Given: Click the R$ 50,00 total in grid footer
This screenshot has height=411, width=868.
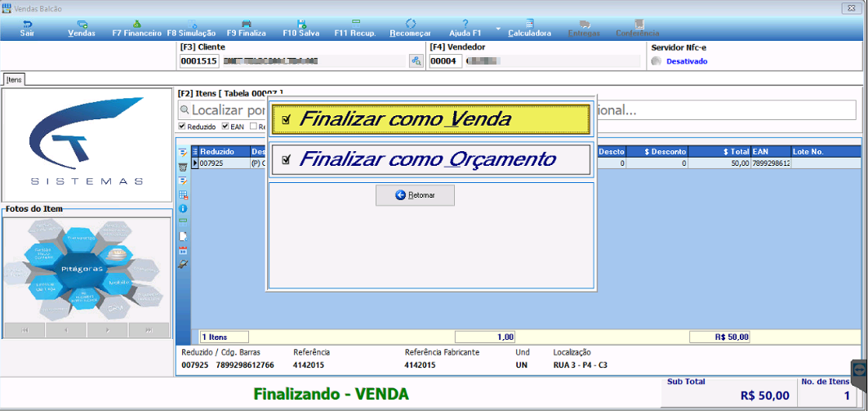Looking at the screenshot, I should click(x=719, y=337).
